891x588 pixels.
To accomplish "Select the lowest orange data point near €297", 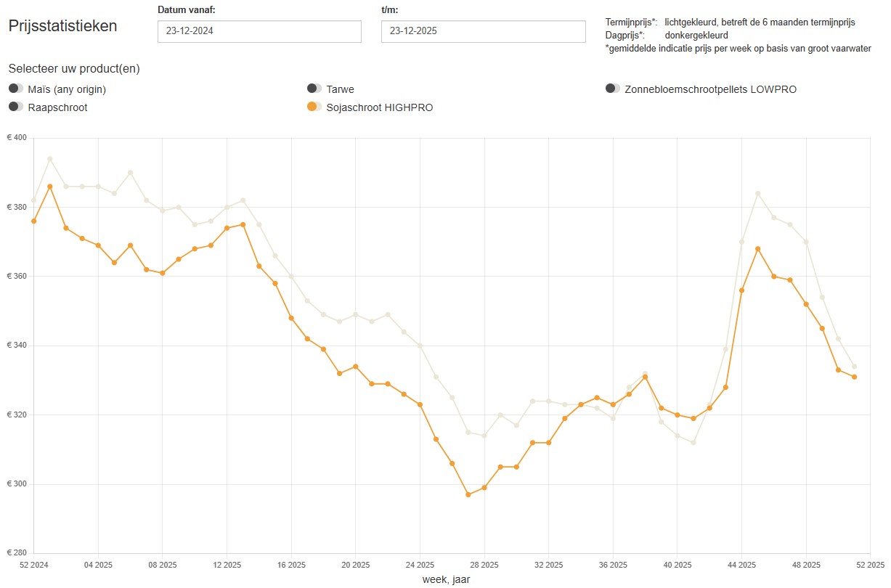I will [x=468, y=494].
